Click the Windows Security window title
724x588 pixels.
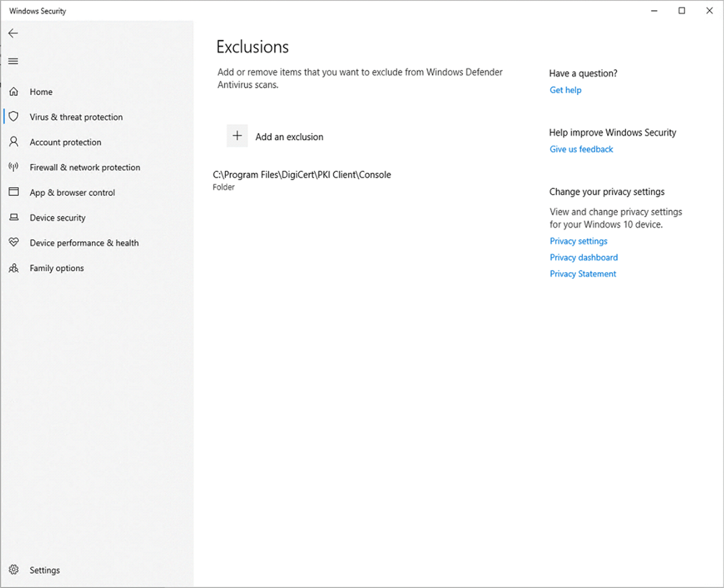[x=38, y=11]
